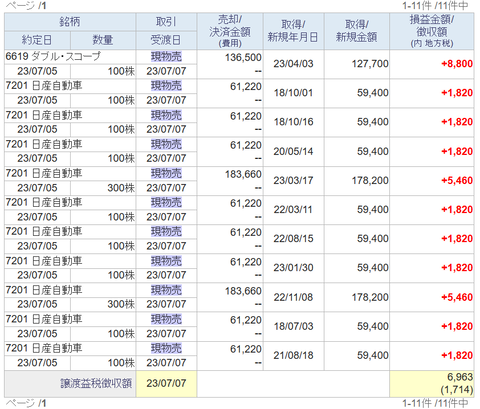The height and width of the screenshot is (409, 480).
Task: Click the 取引 column header
Action: (166, 22)
